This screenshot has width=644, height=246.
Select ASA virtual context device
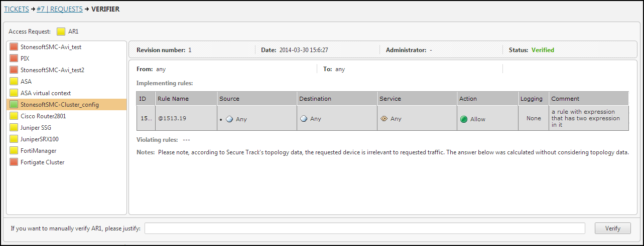[x=46, y=93]
